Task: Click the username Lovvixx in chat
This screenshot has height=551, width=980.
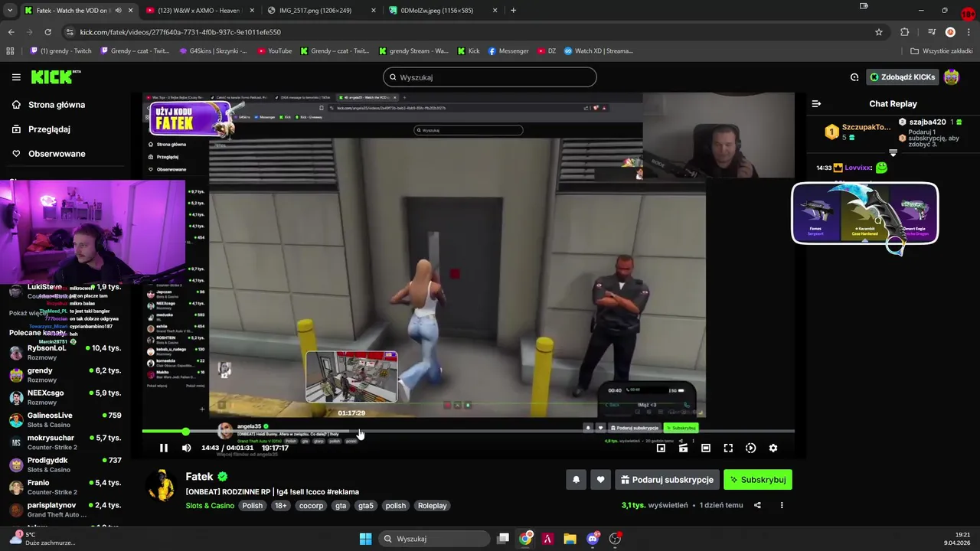Action: [x=858, y=168]
